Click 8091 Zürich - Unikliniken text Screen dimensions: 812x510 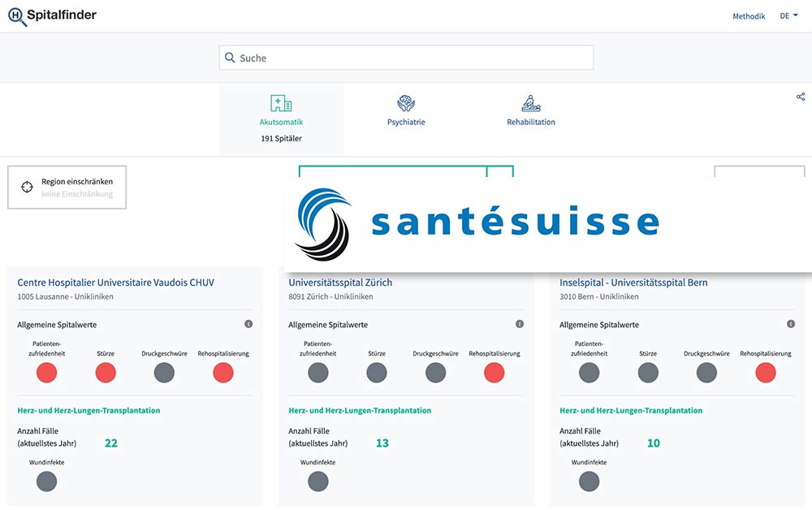click(330, 296)
